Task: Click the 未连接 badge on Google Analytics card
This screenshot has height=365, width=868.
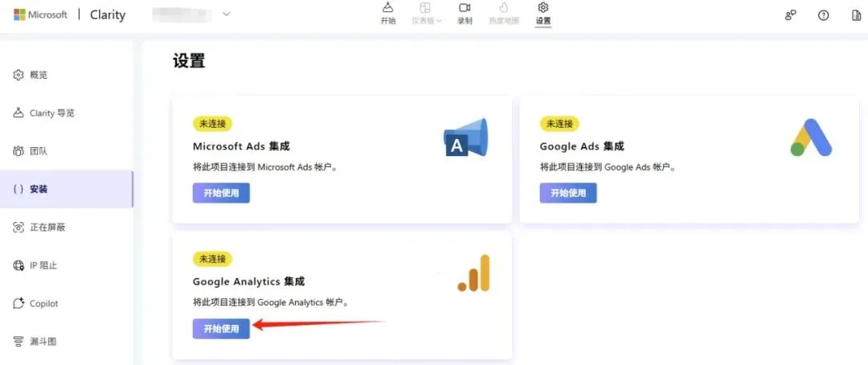Action: click(212, 259)
